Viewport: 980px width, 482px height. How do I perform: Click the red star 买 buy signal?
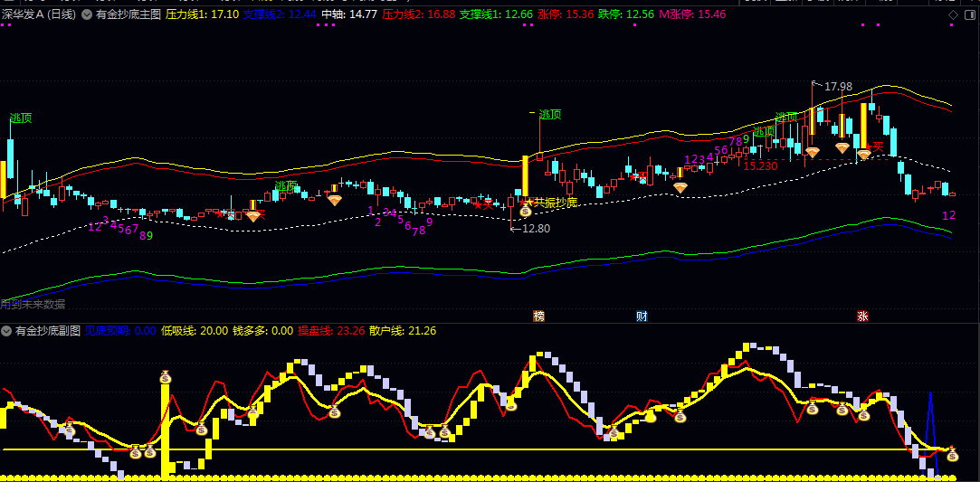874,146
